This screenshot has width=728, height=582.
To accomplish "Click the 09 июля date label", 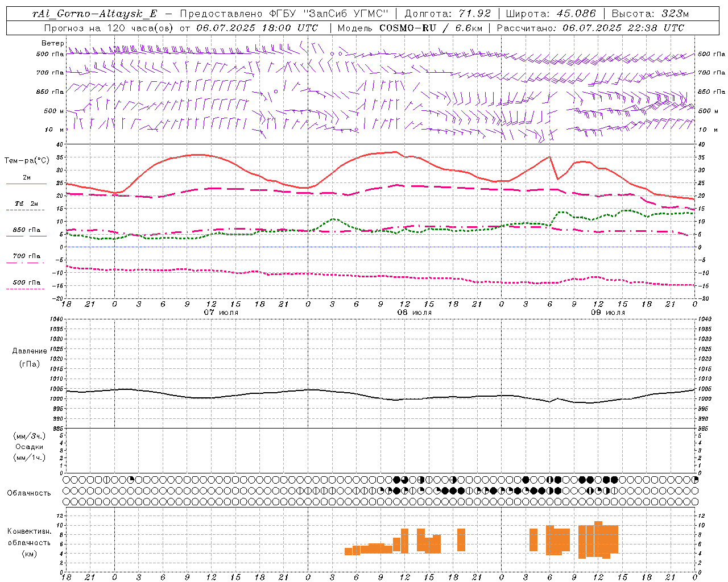I will (x=608, y=313).
